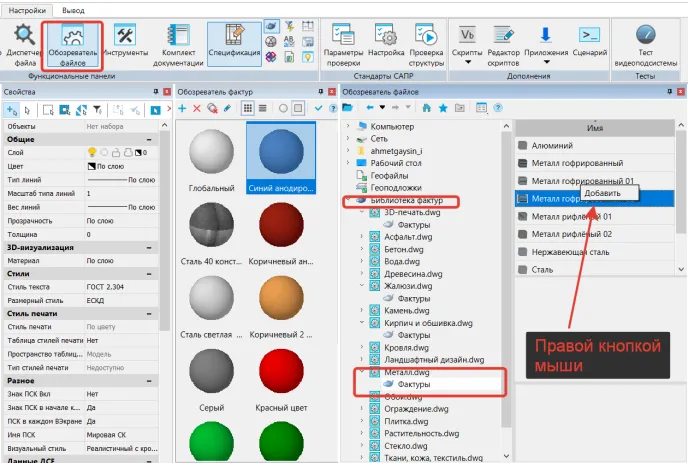Collapse the Общие properties section
This screenshot has width=688, height=463.
148,140
